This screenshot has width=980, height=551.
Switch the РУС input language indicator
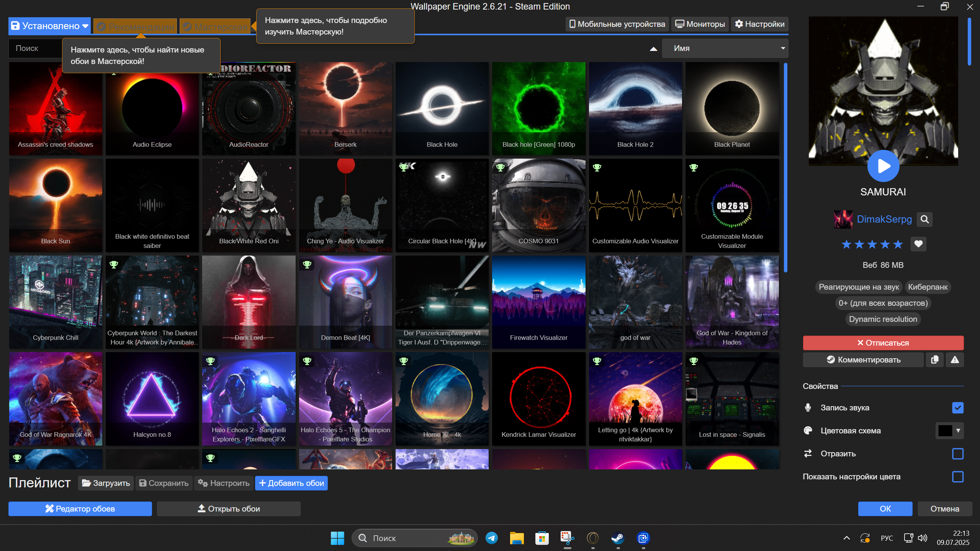click(x=887, y=538)
